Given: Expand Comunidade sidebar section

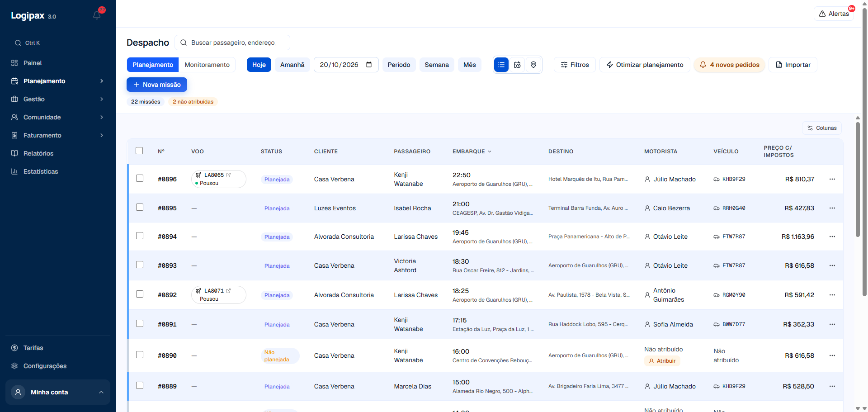Looking at the screenshot, I should 58,117.
